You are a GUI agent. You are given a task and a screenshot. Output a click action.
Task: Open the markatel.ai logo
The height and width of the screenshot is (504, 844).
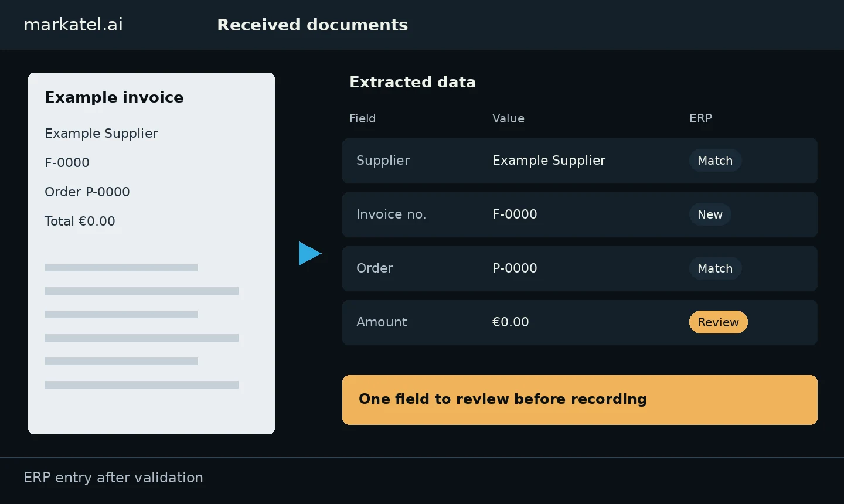coord(73,25)
